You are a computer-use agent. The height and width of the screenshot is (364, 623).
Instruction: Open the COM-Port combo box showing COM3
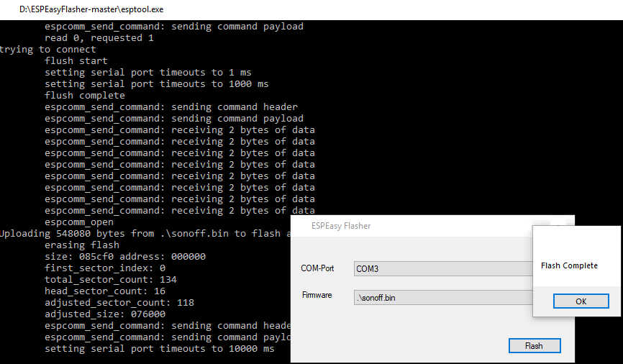pyautogui.click(x=443, y=268)
